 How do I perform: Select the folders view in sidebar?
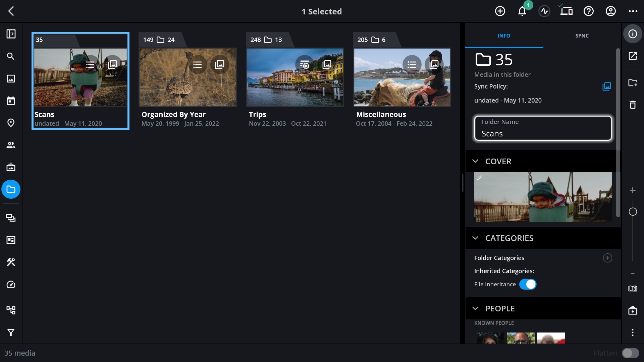pos(11,189)
